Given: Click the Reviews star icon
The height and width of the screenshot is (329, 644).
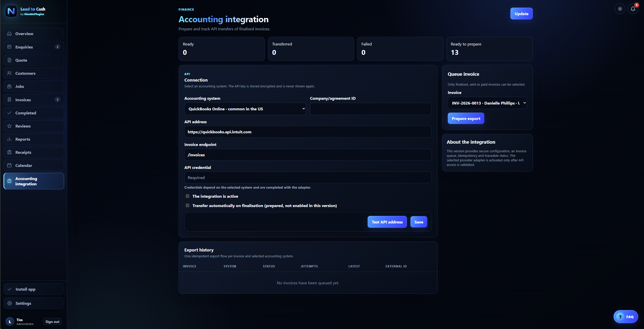Looking at the screenshot, I should coord(9,126).
